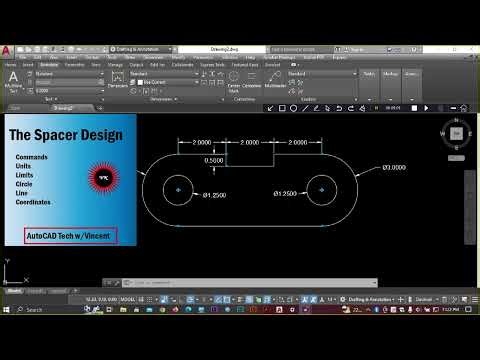This screenshot has width=480, height=360.
Task: Switch to the Manage ribbon tab
Action: 115,65
